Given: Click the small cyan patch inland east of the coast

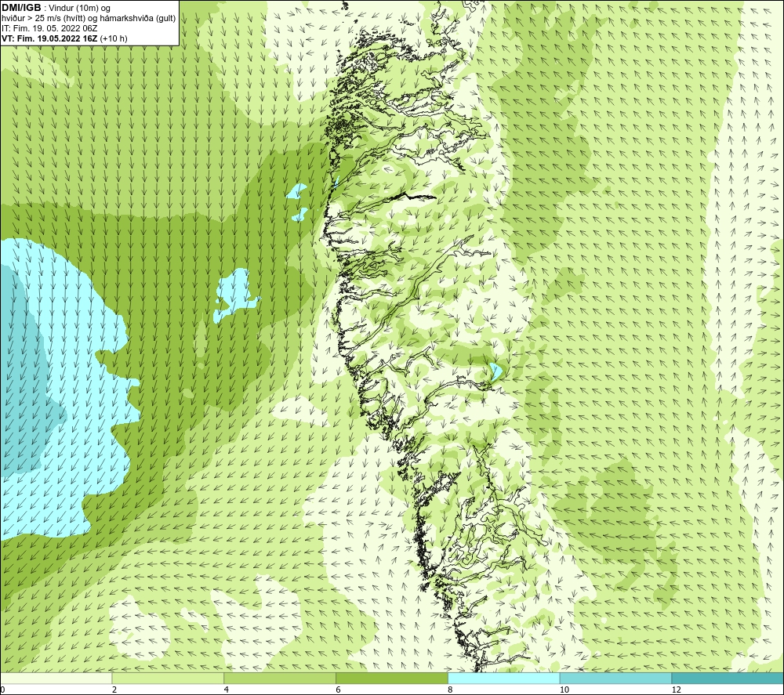Looking at the screenshot, I should click(495, 372).
